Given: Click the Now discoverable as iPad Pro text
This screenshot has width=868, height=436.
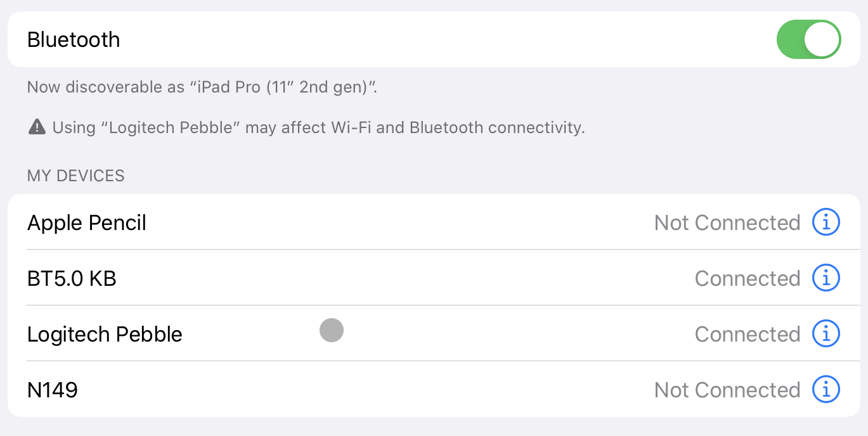Looking at the screenshot, I should pyautogui.click(x=202, y=87).
